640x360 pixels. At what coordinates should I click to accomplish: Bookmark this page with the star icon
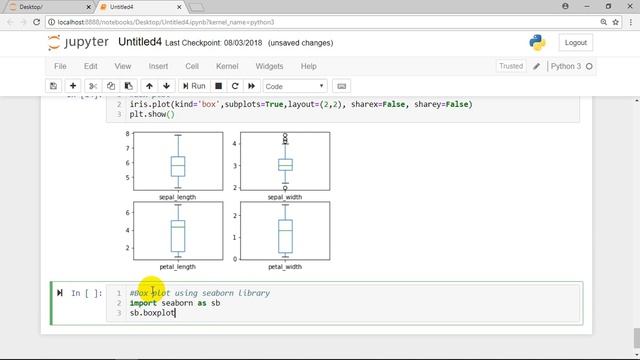(616, 22)
